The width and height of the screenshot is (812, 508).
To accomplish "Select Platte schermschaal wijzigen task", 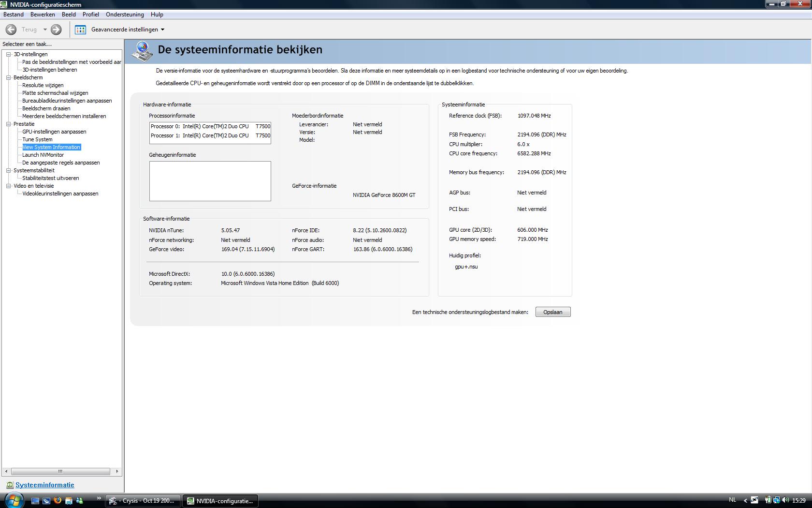I will pos(55,93).
